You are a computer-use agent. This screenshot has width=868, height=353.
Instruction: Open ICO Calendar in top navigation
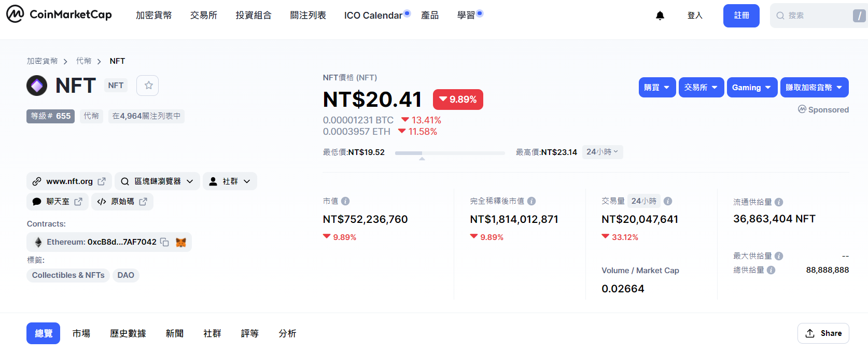373,16
